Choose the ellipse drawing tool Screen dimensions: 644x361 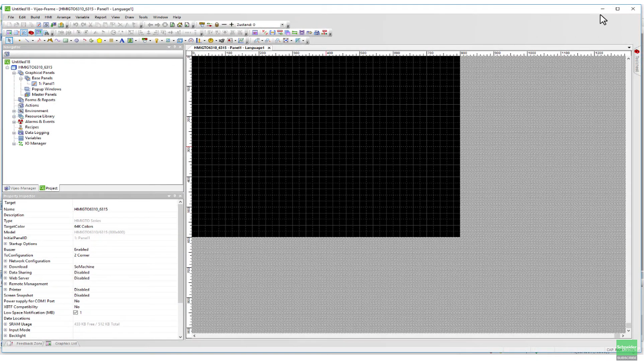(x=77, y=40)
